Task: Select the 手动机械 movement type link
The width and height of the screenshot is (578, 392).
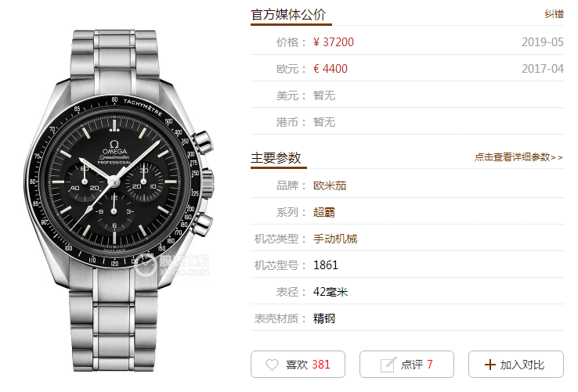Action: pos(335,239)
